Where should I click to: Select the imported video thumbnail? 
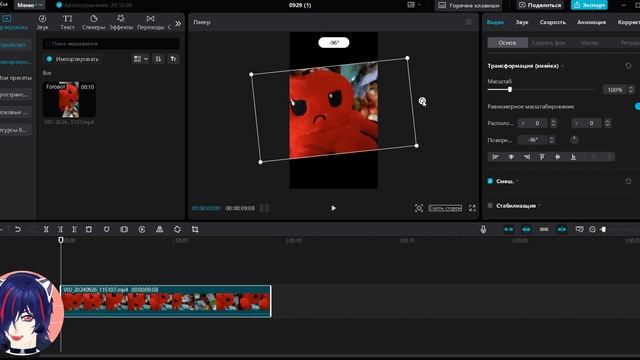tap(69, 99)
